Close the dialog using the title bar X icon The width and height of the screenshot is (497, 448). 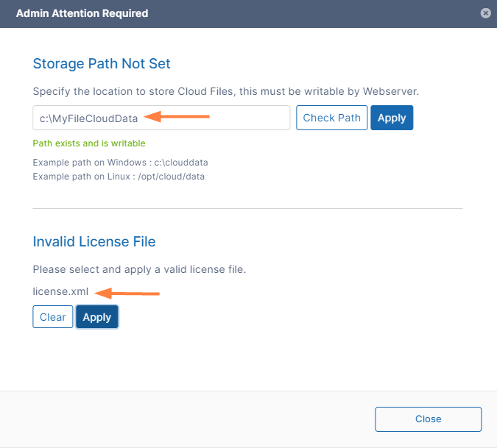click(x=485, y=13)
